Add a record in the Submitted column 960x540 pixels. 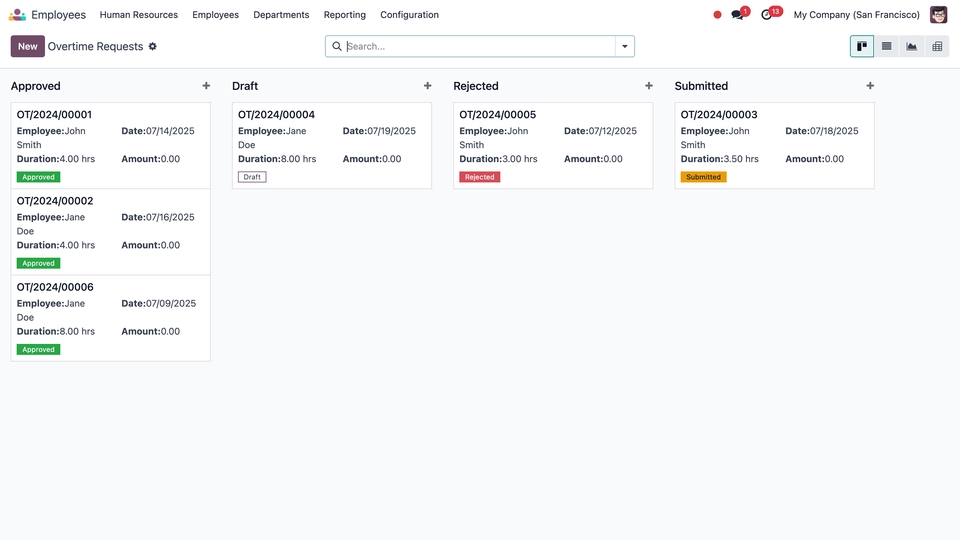pos(870,86)
